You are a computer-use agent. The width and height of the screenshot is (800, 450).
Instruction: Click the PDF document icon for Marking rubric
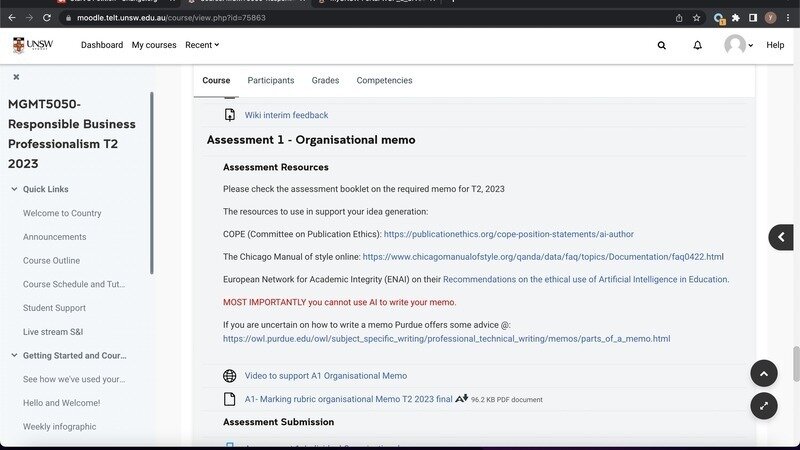[230, 399]
